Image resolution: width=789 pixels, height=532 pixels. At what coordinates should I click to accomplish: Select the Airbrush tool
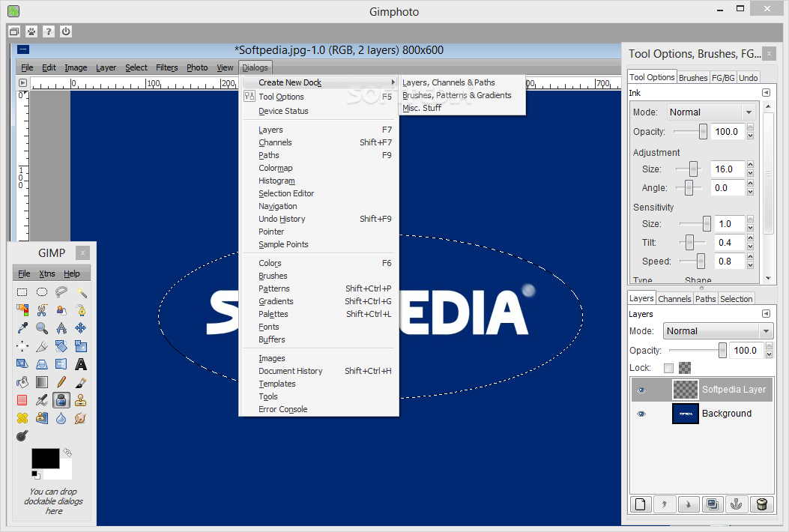(42, 400)
